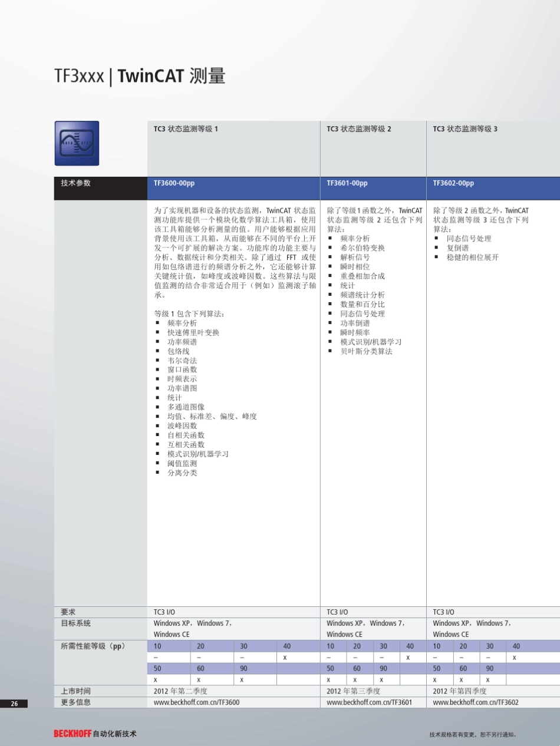The width and height of the screenshot is (560, 746).
Task: Click the '上市时间' row label
Action: 76,691
